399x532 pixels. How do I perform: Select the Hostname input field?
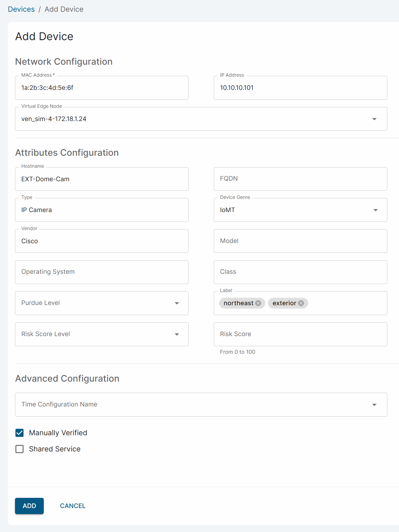pos(102,179)
